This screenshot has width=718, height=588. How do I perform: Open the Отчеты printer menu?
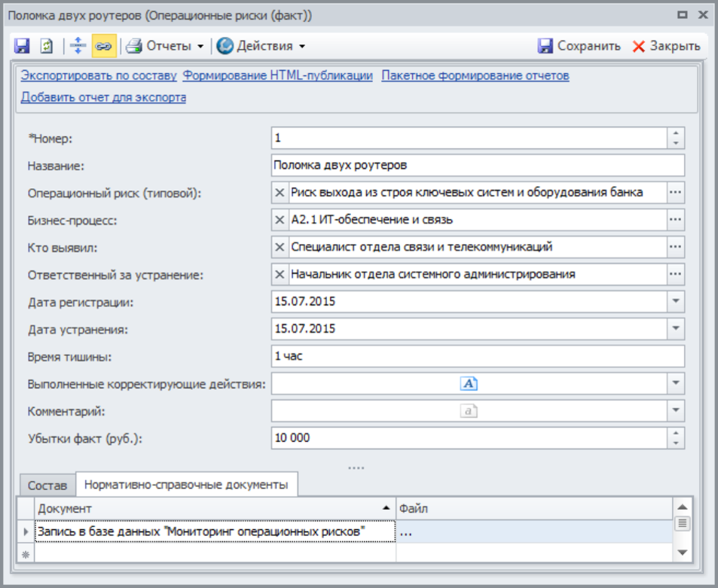point(165,46)
